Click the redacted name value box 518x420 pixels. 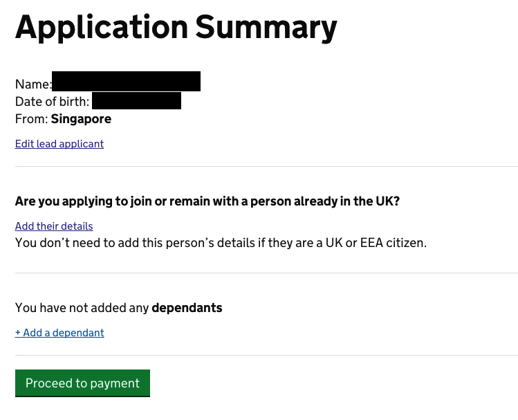tap(126, 81)
